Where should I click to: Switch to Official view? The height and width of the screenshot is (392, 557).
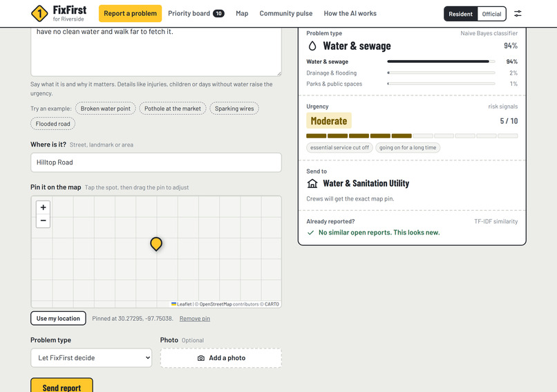click(491, 14)
